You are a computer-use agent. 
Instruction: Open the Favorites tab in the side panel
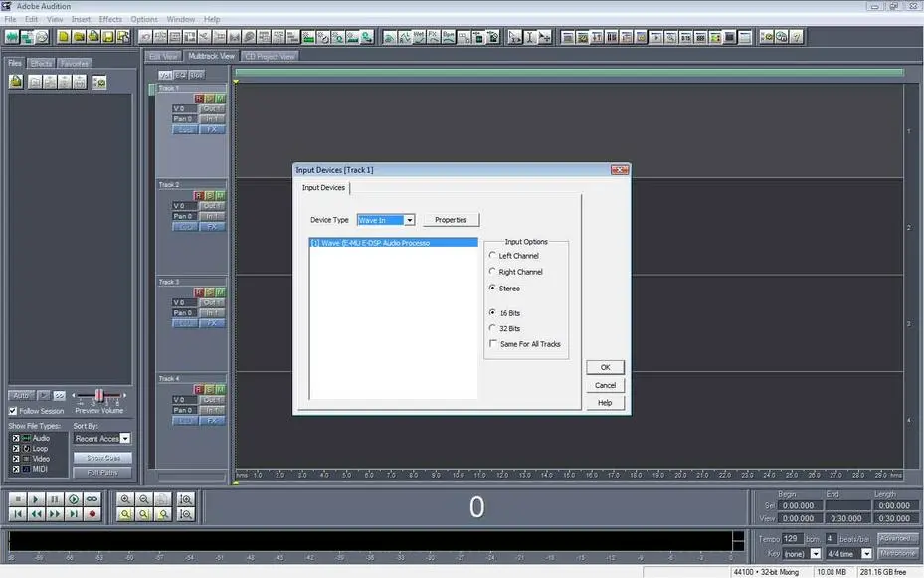[74, 63]
